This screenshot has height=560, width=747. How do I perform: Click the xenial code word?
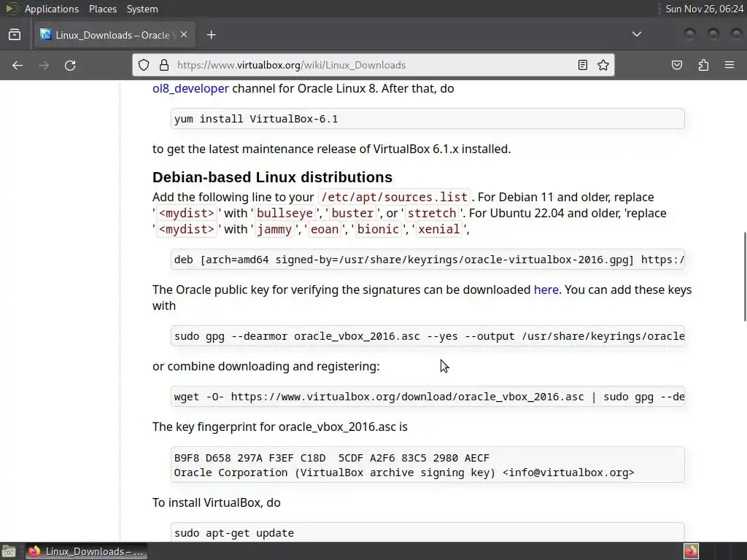pos(438,230)
